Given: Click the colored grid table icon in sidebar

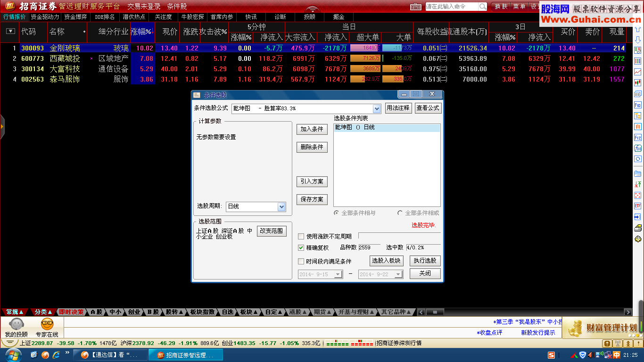Looking at the screenshot, I should 638,61.
